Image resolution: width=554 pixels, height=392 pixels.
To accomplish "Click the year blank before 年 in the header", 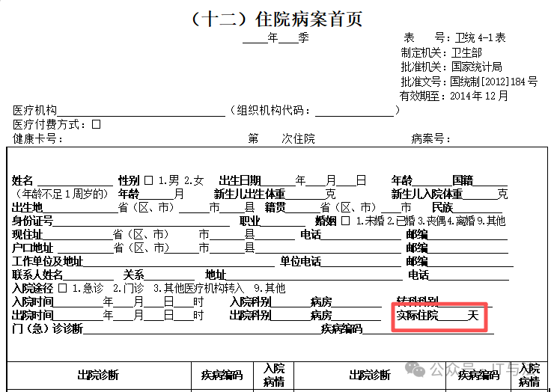I will tap(255, 38).
